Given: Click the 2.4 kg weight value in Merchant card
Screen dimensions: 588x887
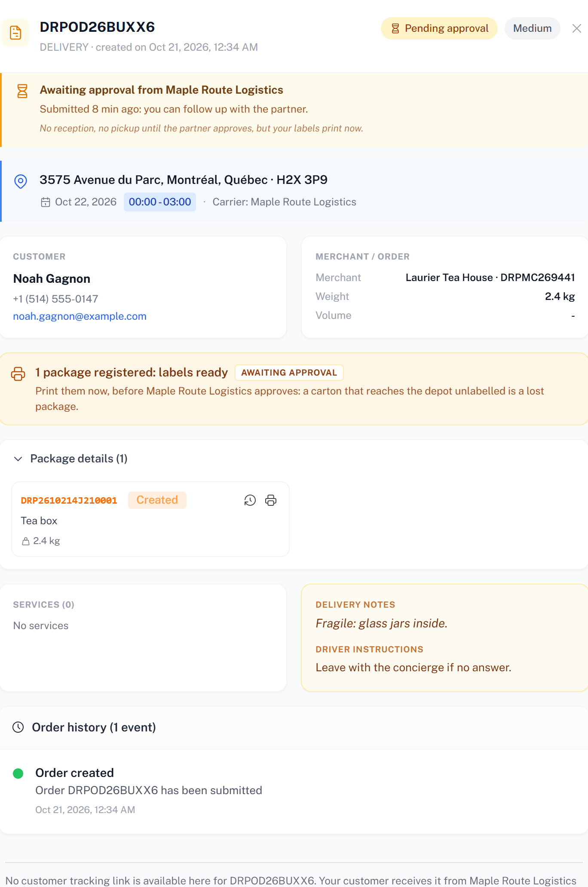Looking at the screenshot, I should [x=560, y=297].
